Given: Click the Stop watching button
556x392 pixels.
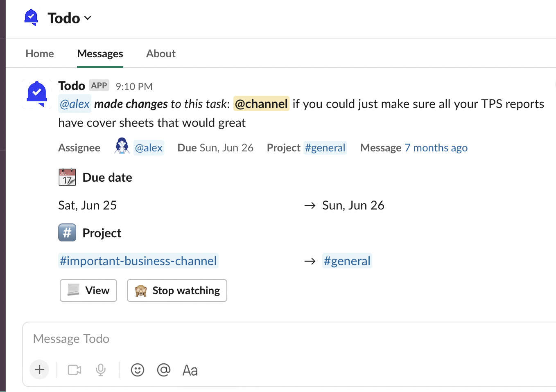Looking at the screenshot, I should pos(177,291).
